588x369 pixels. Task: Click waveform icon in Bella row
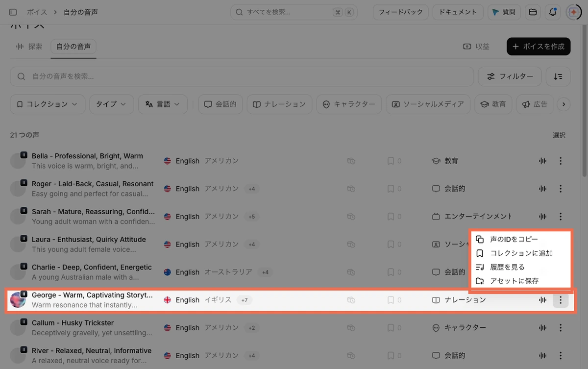(542, 161)
